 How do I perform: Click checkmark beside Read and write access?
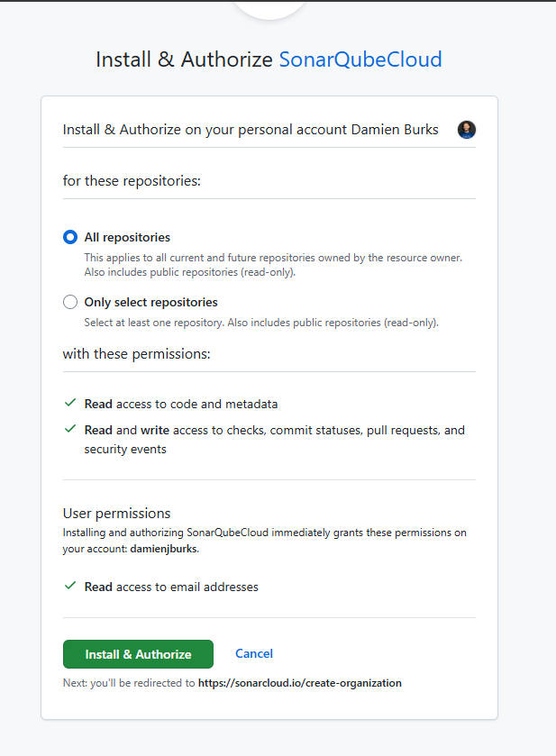coord(70,429)
